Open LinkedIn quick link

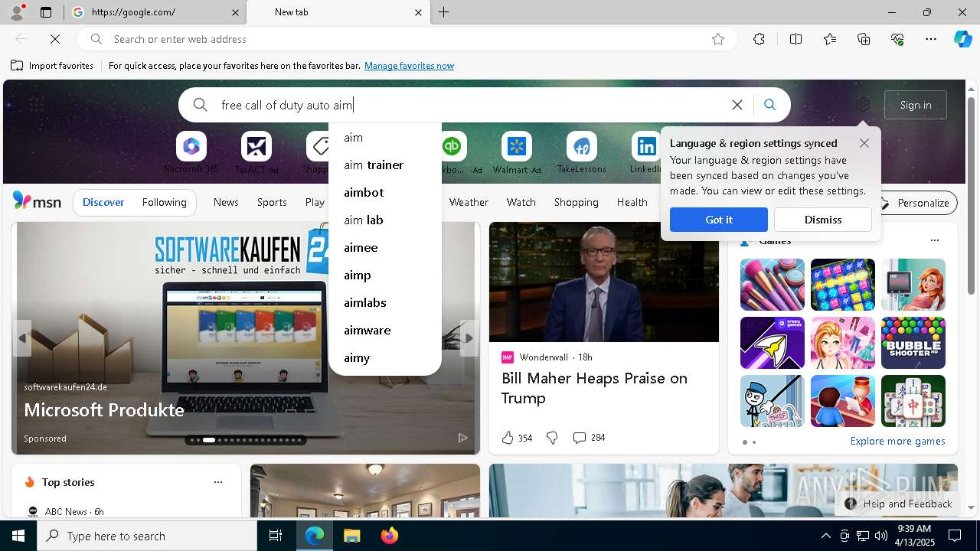(647, 152)
